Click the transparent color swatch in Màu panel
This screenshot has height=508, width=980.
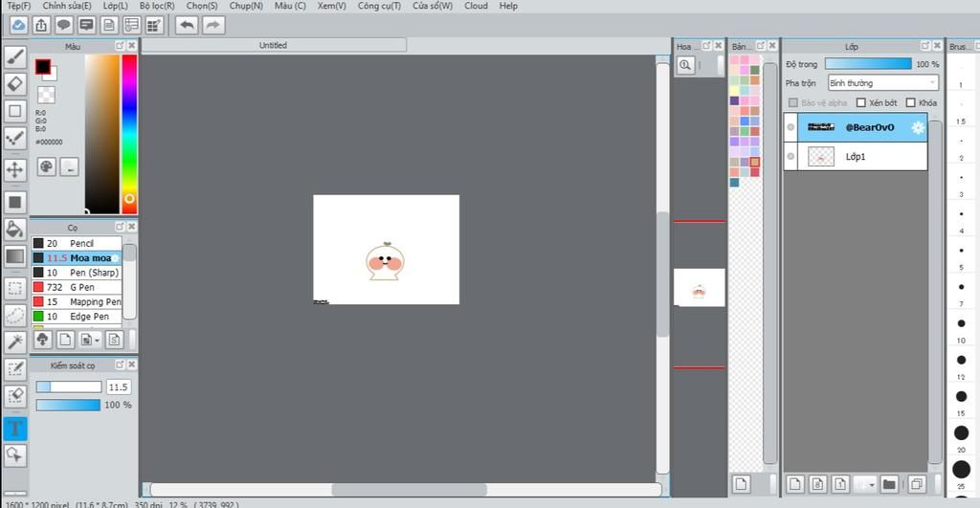pyautogui.click(x=46, y=95)
